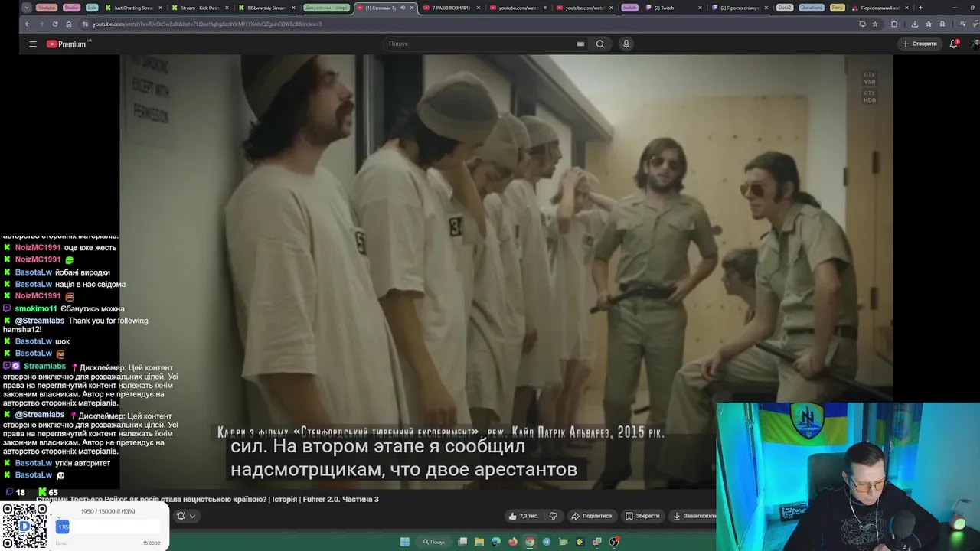Expand the tab search dropdown arrow
Image resolution: width=980 pixels, height=551 pixels.
[x=27, y=8]
